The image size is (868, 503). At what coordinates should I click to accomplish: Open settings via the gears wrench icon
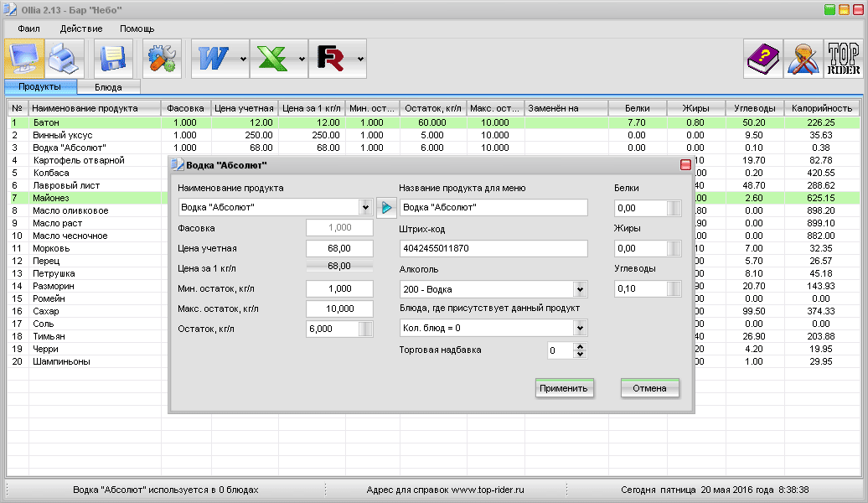click(162, 60)
